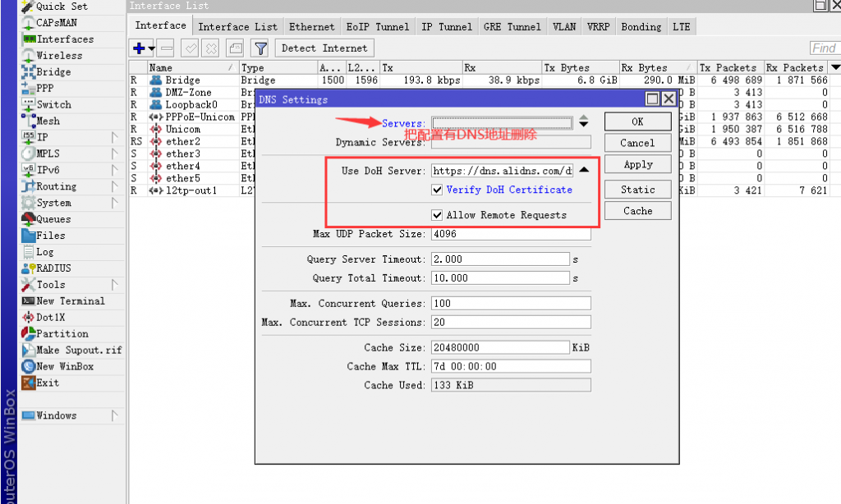Open Static DNS entries
This screenshot has height=504, width=841.
point(637,190)
